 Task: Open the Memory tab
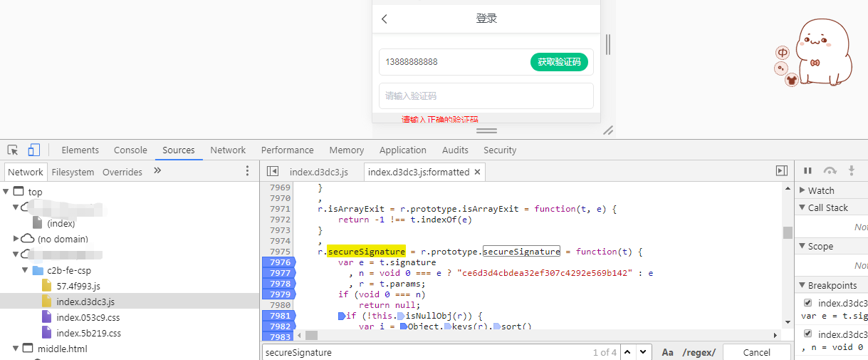click(347, 150)
